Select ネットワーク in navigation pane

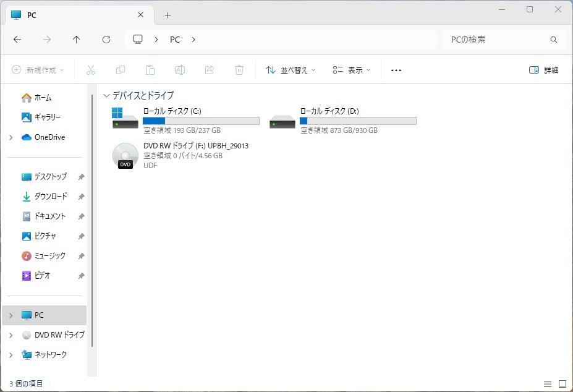(x=45, y=355)
